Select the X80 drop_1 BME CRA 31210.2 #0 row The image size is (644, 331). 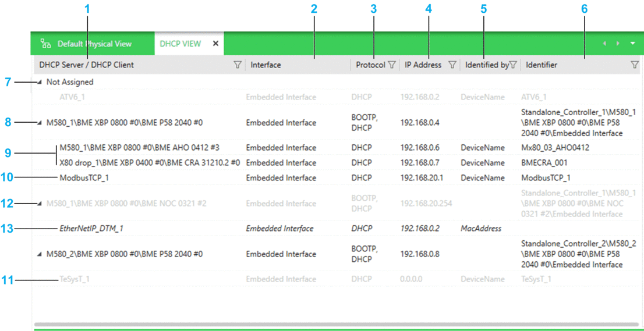335,162
